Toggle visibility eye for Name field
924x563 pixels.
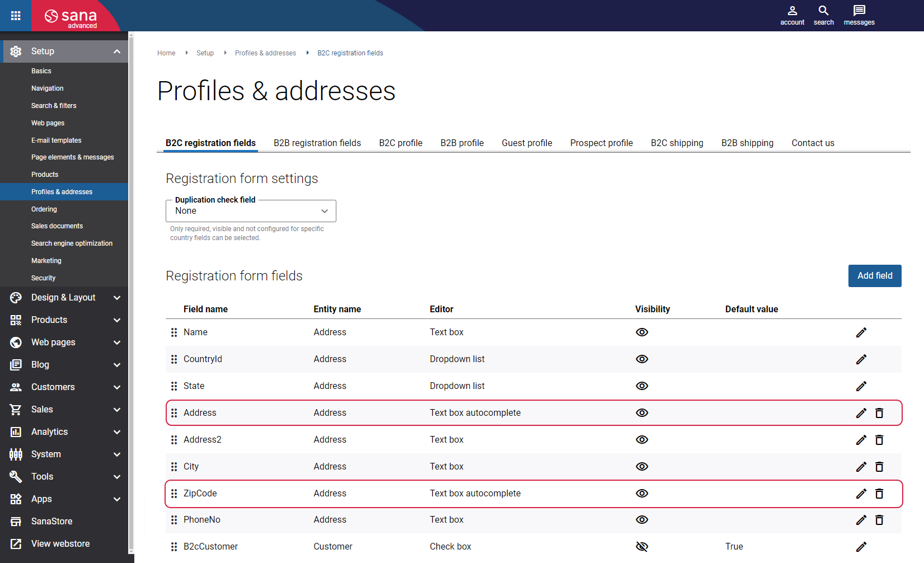pyautogui.click(x=642, y=332)
